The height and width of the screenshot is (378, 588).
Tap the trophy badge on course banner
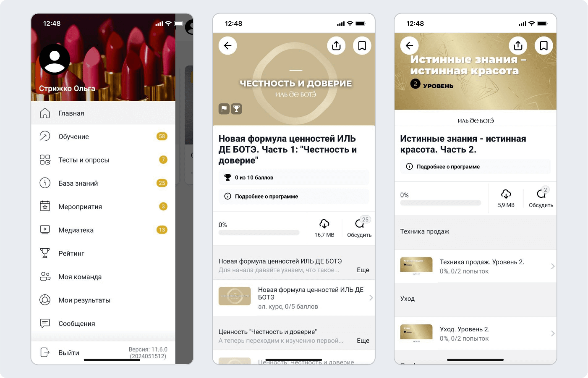pos(237,109)
